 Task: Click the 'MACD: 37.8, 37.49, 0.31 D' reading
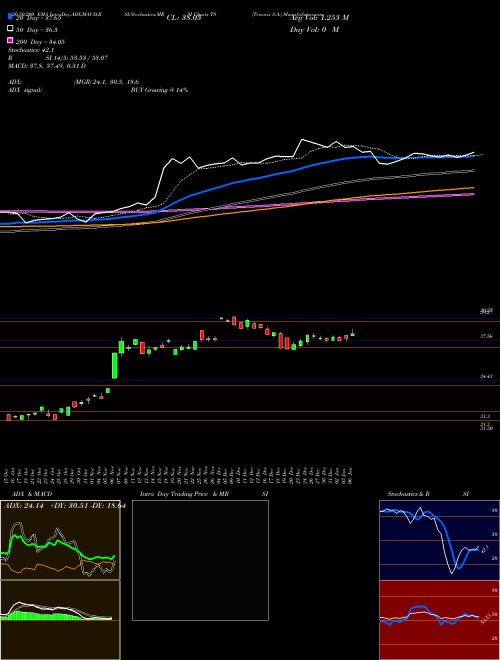[x=47, y=66]
